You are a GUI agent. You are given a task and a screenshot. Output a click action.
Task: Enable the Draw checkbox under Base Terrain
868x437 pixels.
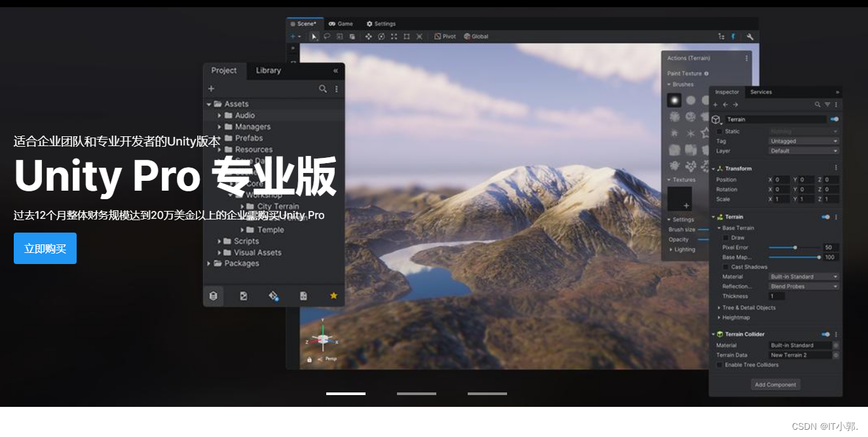[726, 238]
